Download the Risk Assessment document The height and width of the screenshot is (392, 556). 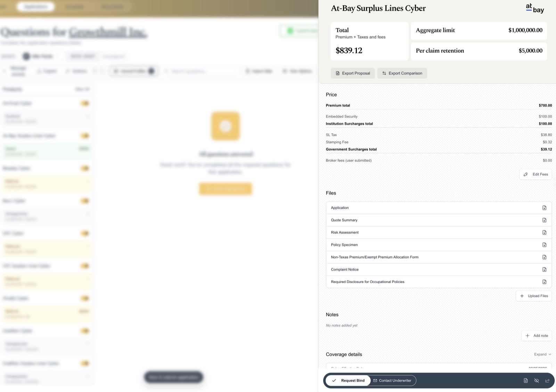pos(544,232)
